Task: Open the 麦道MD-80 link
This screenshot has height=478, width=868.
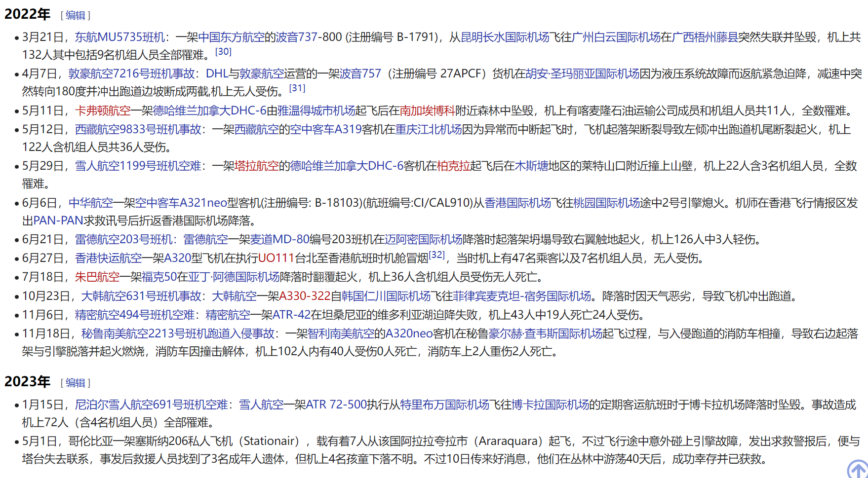Action: click(x=280, y=239)
